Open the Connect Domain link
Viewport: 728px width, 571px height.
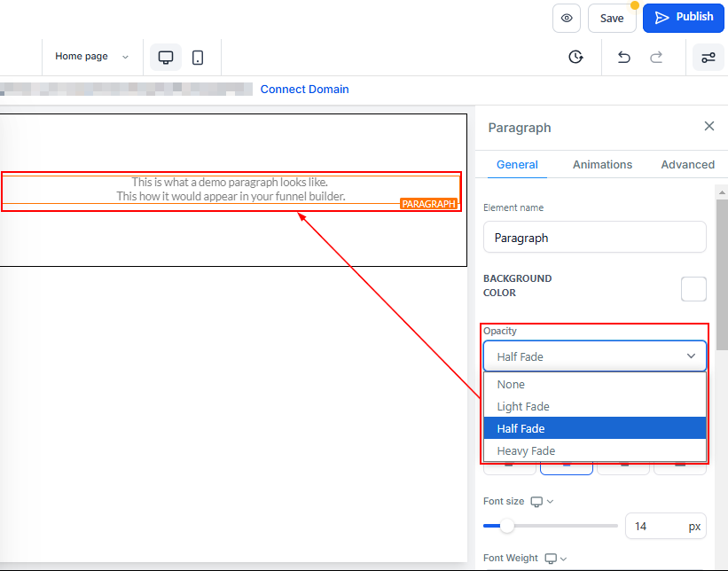pyautogui.click(x=304, y=90)
